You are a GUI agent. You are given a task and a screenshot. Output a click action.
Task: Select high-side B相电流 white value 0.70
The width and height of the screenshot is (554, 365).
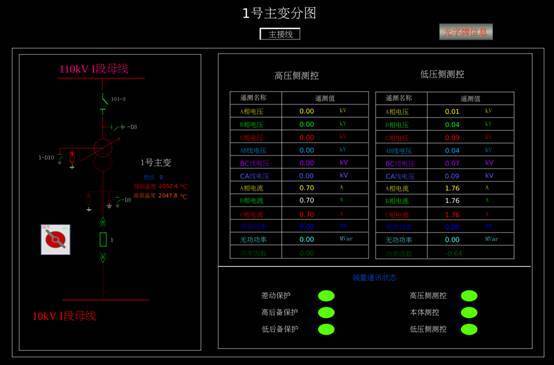pos(306,201)
